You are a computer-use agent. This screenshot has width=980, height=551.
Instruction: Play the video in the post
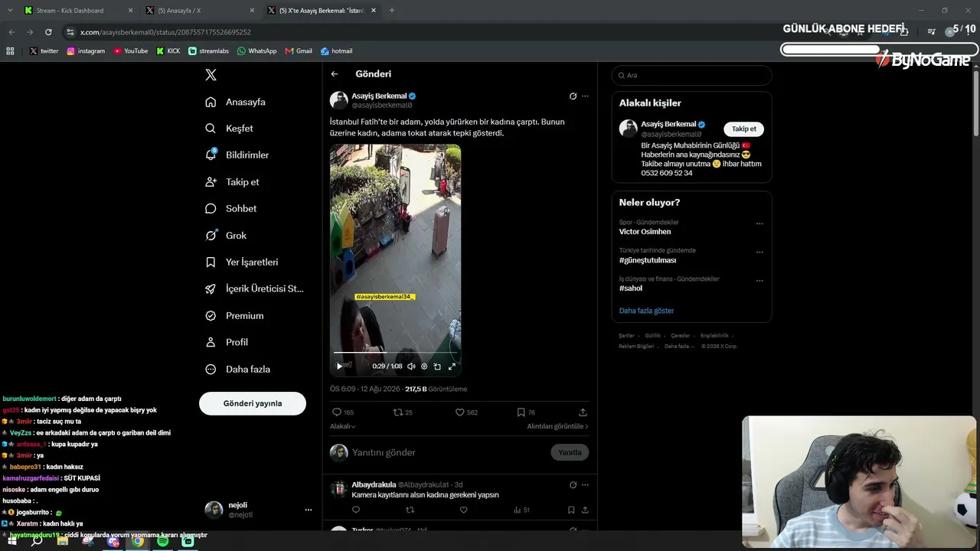coord(339,366)
